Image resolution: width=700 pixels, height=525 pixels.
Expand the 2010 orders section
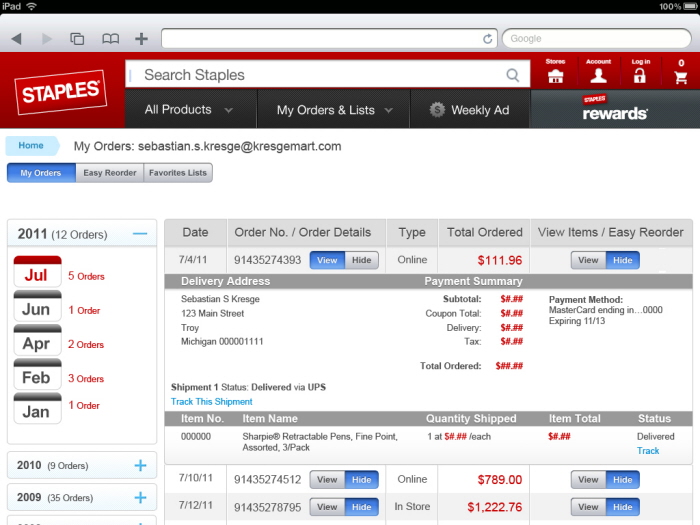click(140, 465)
